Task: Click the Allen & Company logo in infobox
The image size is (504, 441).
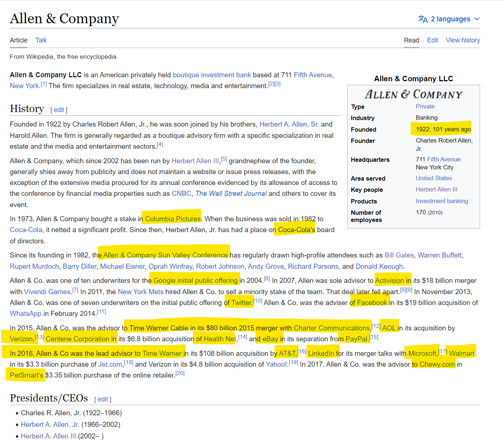Action: 414,95
